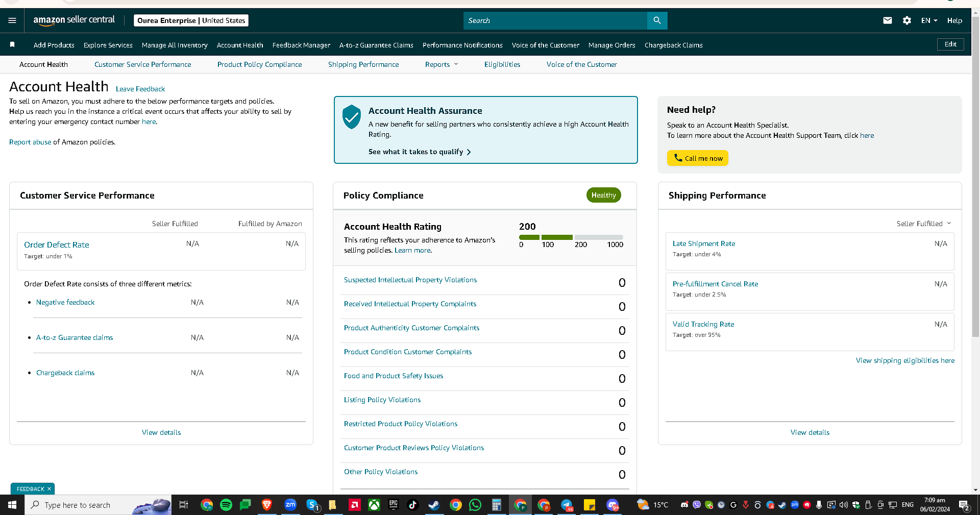The height and width of the screenshot is (515, 980).
Task: Click the Leave Feedback link
Action: [140, 89]
